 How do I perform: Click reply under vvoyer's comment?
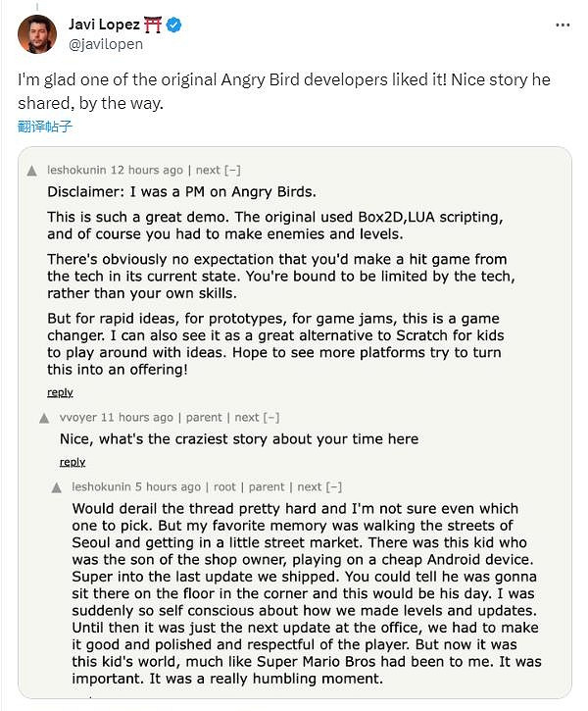[73, 462]
